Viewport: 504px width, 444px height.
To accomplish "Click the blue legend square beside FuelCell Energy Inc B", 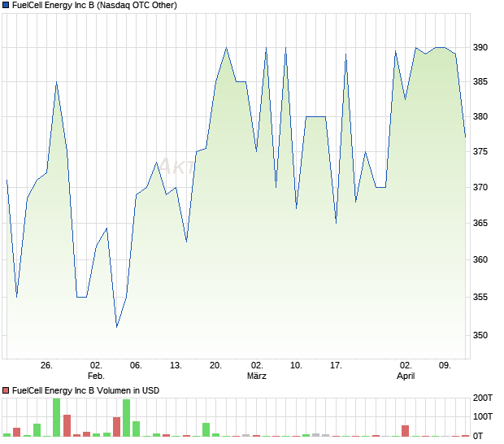I will tap(6, 5).
